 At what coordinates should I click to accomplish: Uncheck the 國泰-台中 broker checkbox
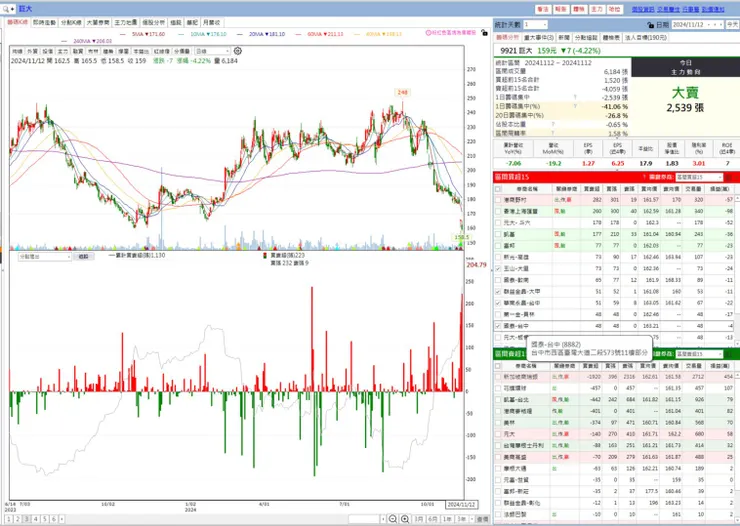point(498,326)
